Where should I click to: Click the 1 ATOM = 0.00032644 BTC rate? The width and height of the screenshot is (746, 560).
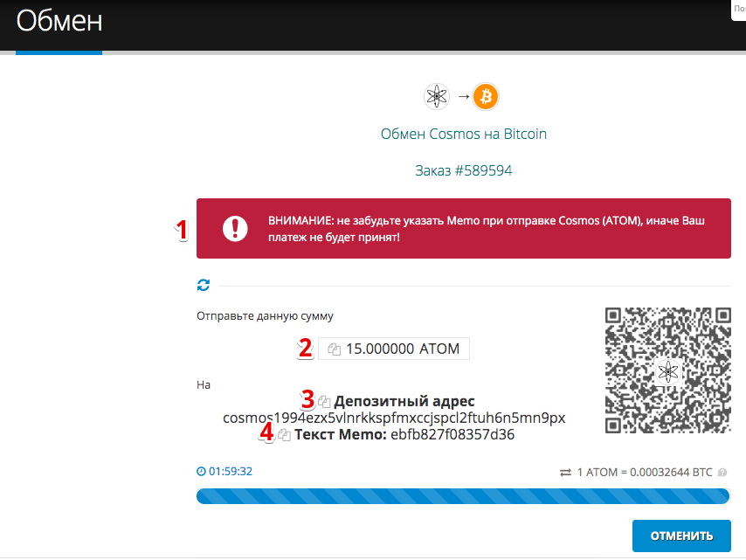pyautogui.click(x=645, y=473)
